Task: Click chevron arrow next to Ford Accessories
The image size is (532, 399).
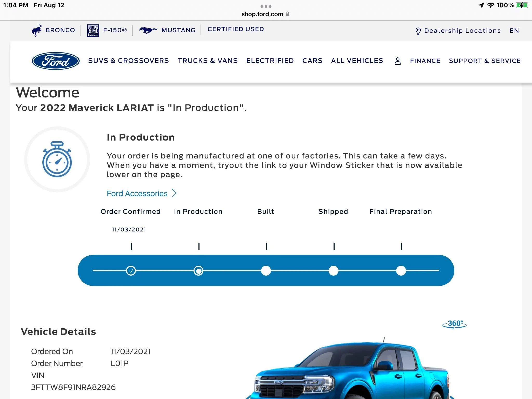Action: coord(174,193)
